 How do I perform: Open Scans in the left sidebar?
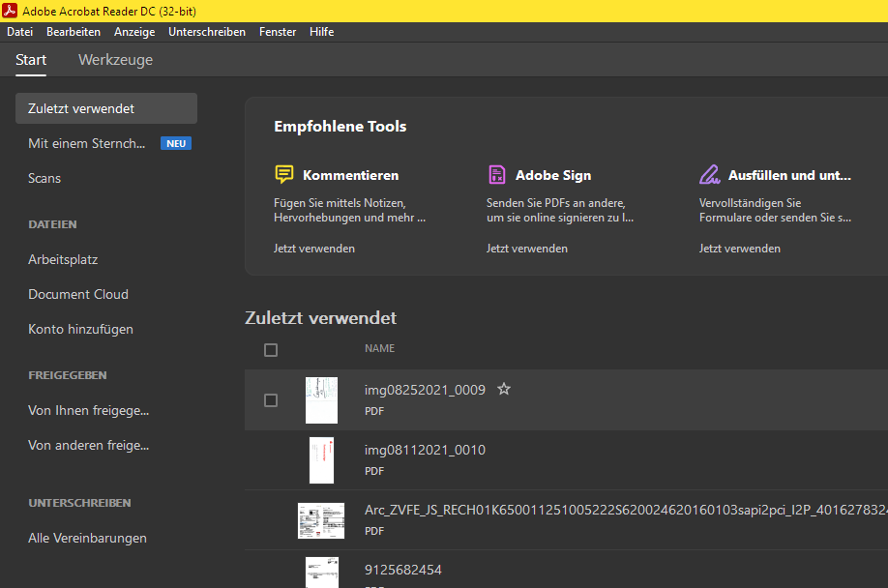(44, 178)
